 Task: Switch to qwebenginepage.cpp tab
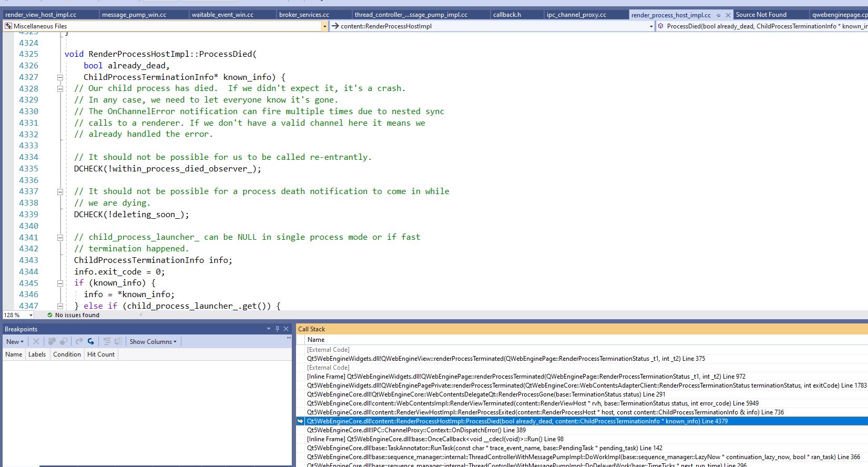click(839, 15)
